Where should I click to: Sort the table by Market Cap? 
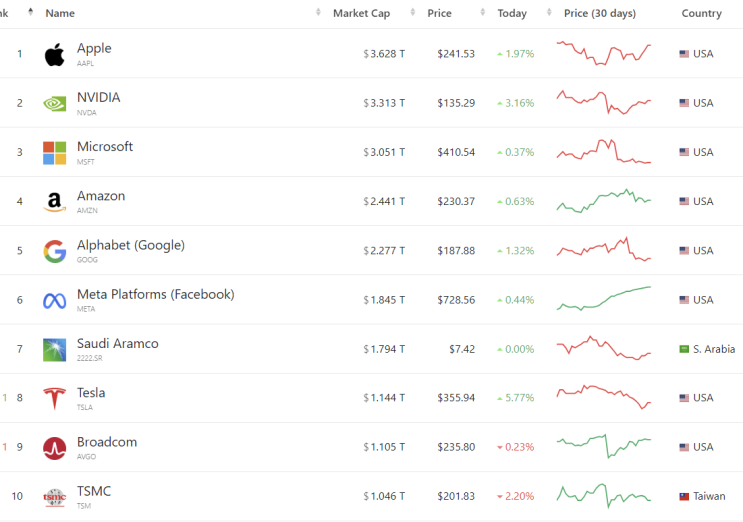pyautogui.click(x=363, y=14)
